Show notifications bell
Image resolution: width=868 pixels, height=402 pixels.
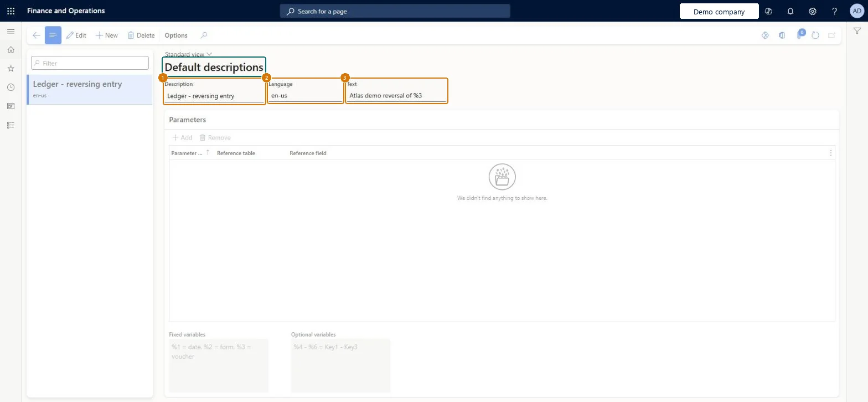click(x=790, y=11)
